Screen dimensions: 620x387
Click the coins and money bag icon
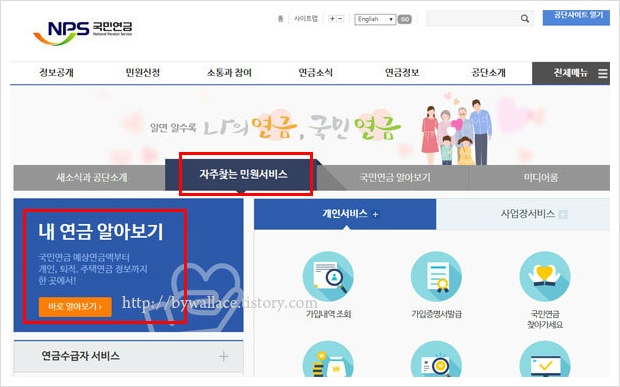coord(328,360)
